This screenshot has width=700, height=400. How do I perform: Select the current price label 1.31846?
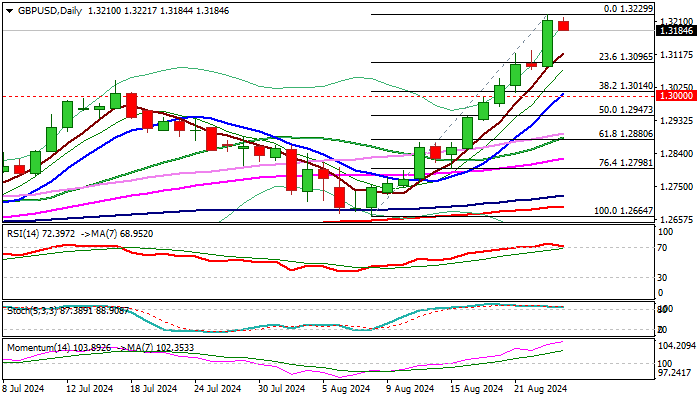pyautogui.click(x=677, y=31)
